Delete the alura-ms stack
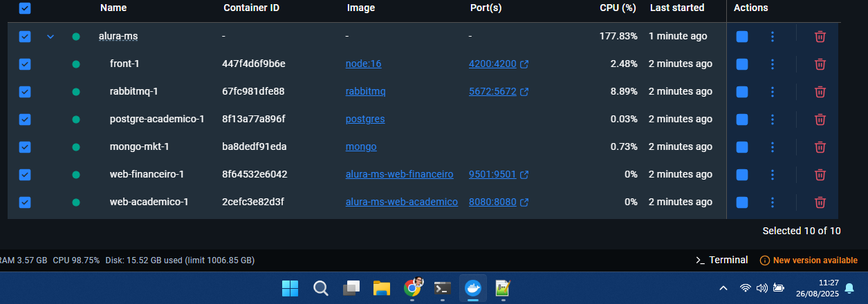This screenshot has height=304, width=868. [x=820, y=37]
